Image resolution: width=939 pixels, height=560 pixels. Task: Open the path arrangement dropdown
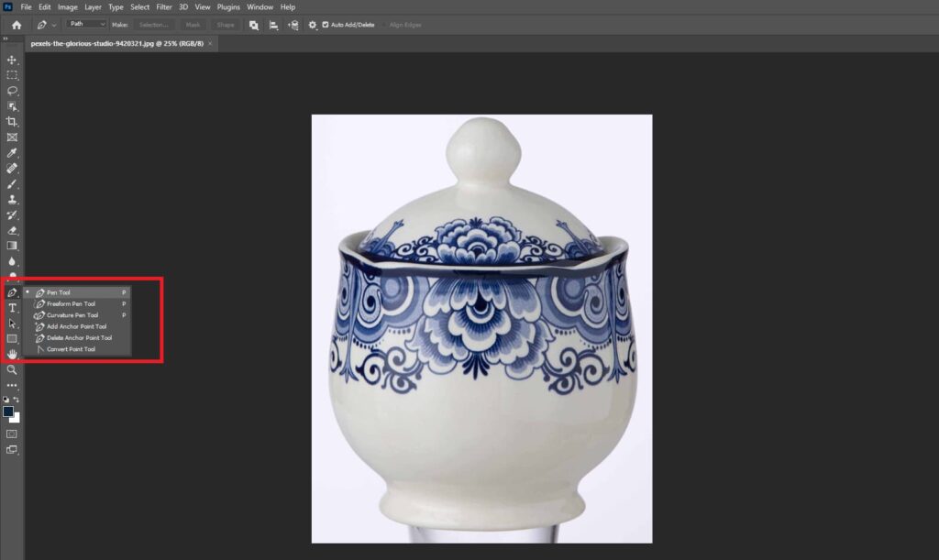click(293, 25)
